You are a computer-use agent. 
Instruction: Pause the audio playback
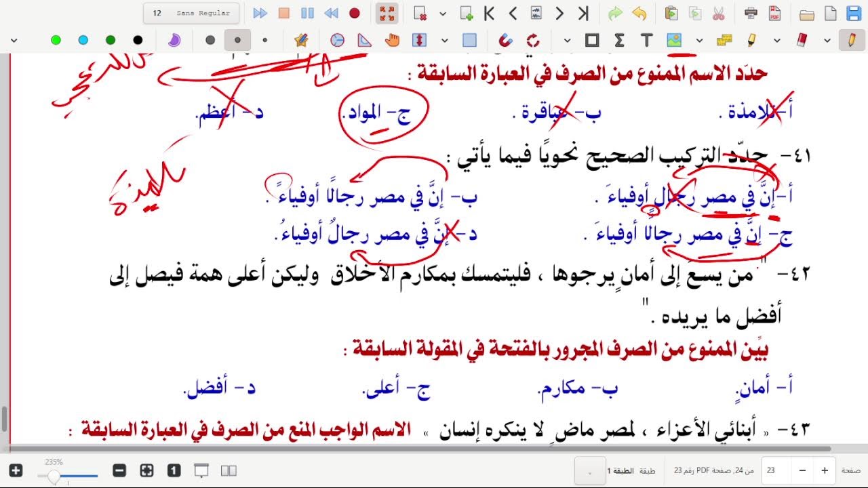pyautogui.click(x=307, y=14)
